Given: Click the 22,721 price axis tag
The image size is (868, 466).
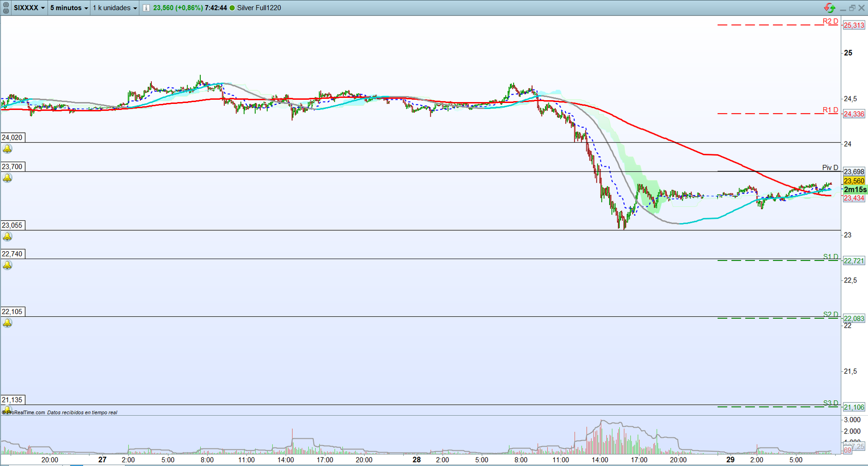Looking at the screenshot, I should (x=854, y=260).
